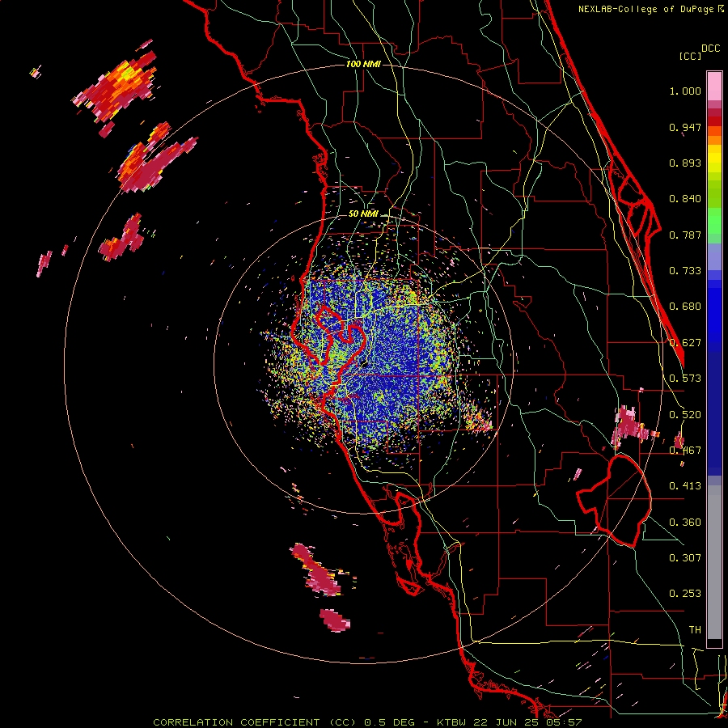Pick the pink top segment of color bar
Image resolution: width=728 pixels, height=728 pixels.
[714, 87]
